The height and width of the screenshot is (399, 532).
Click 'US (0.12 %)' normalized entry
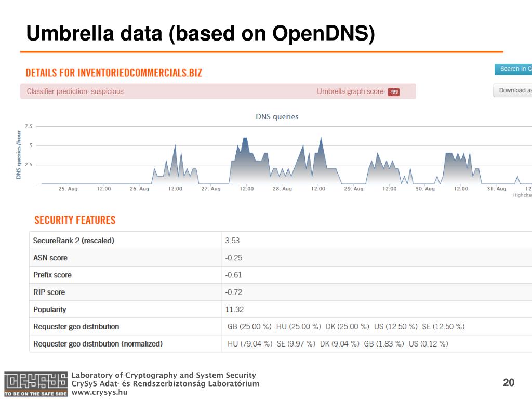click(428, 344)
